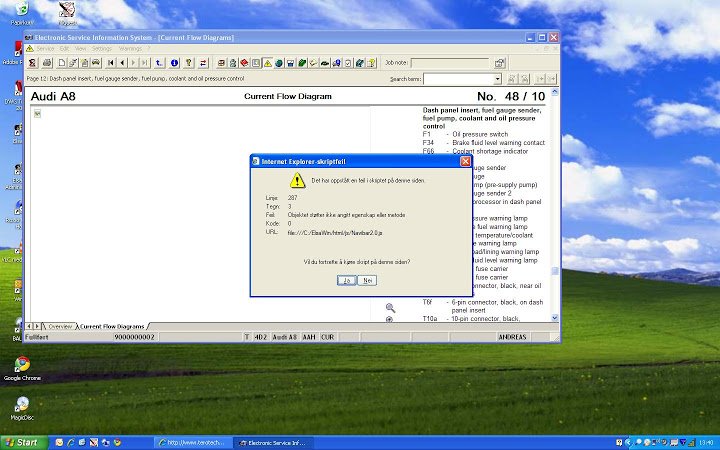Click the question mark help toolbar icon

(372, 63)
